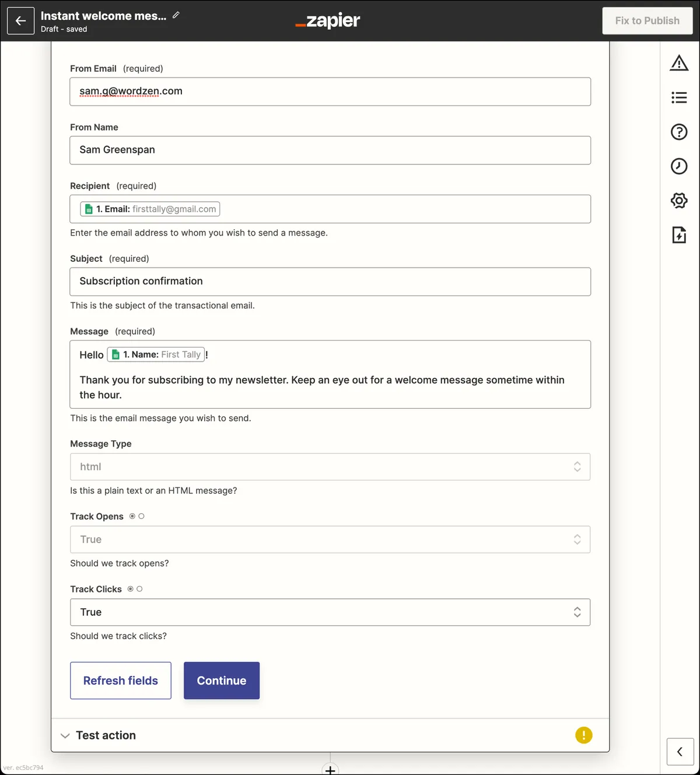Select first radio option beside Track Clicks
This screenshot has height=775, width=700.
pos(131,589)
